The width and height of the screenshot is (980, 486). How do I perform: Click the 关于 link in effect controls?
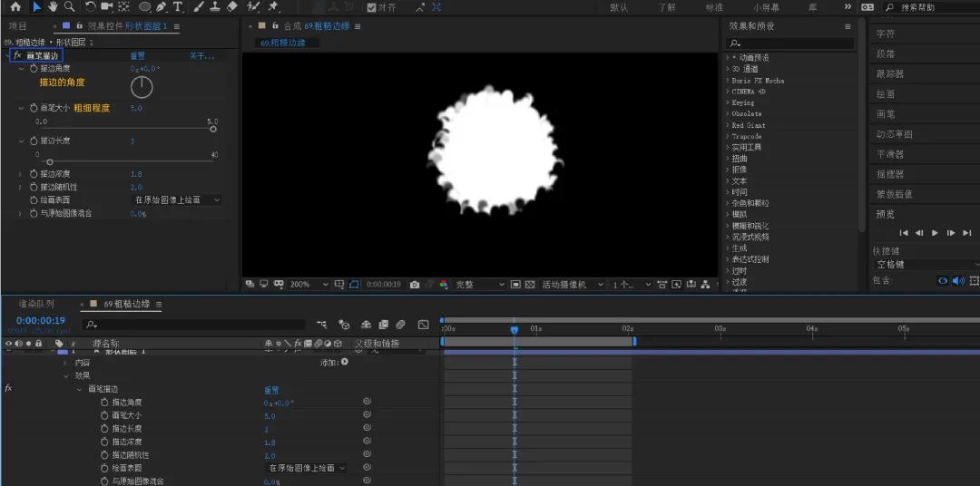(x=201, y=55)
